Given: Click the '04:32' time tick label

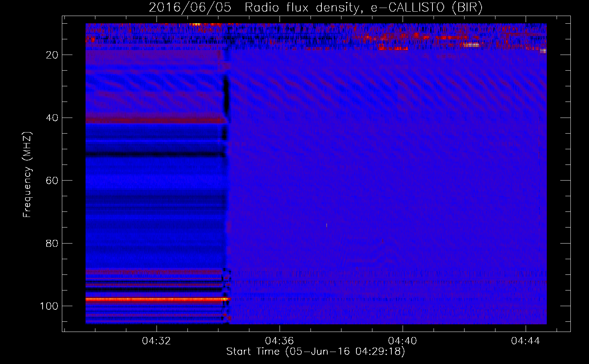Looking at the screenshot, I should coord(157,341).
